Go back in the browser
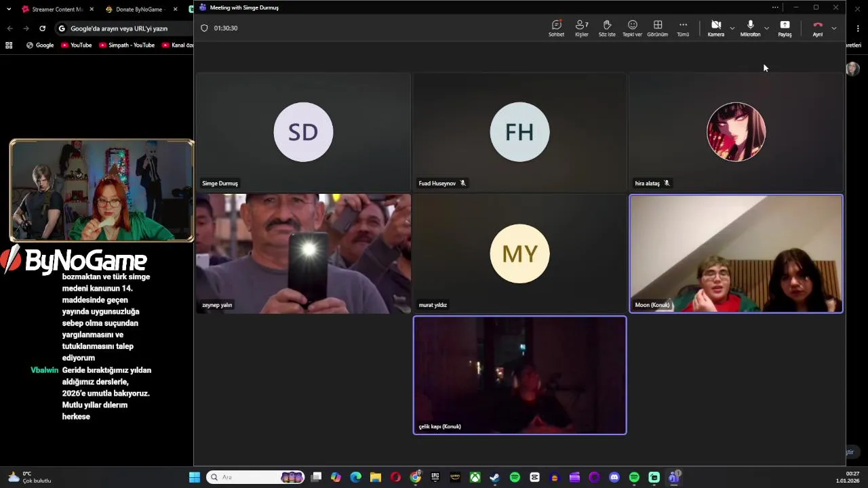868x488 pixels. coord(9,28)
